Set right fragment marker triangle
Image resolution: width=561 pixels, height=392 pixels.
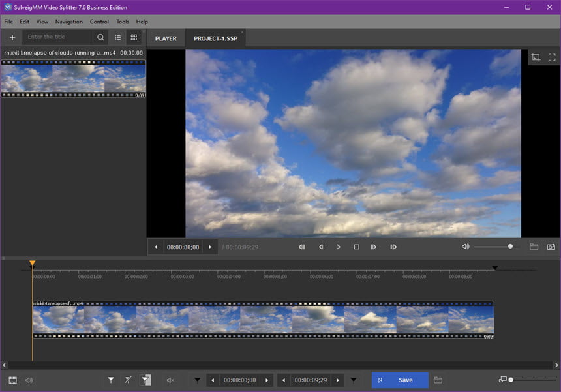[x=354, y=380]
